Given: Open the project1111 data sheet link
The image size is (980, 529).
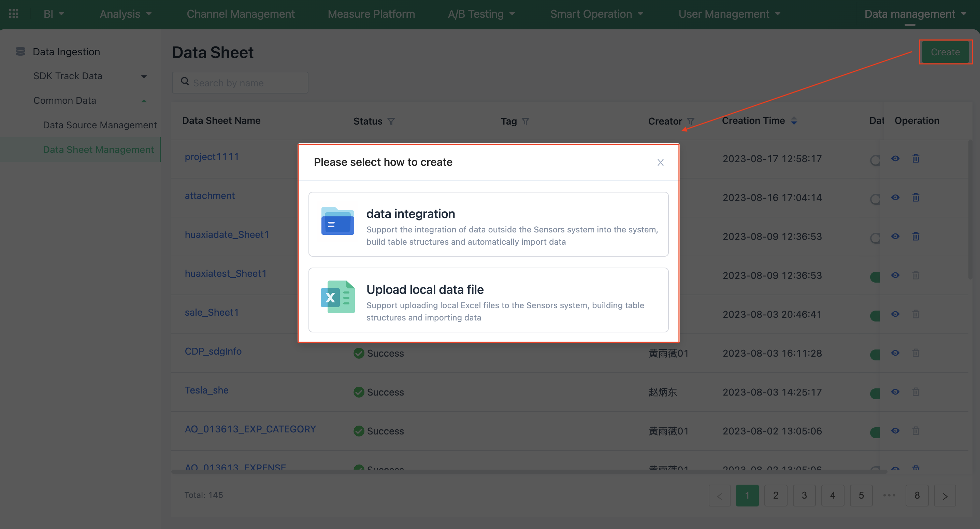Looking at the screenshot, I should coord(212,156).
